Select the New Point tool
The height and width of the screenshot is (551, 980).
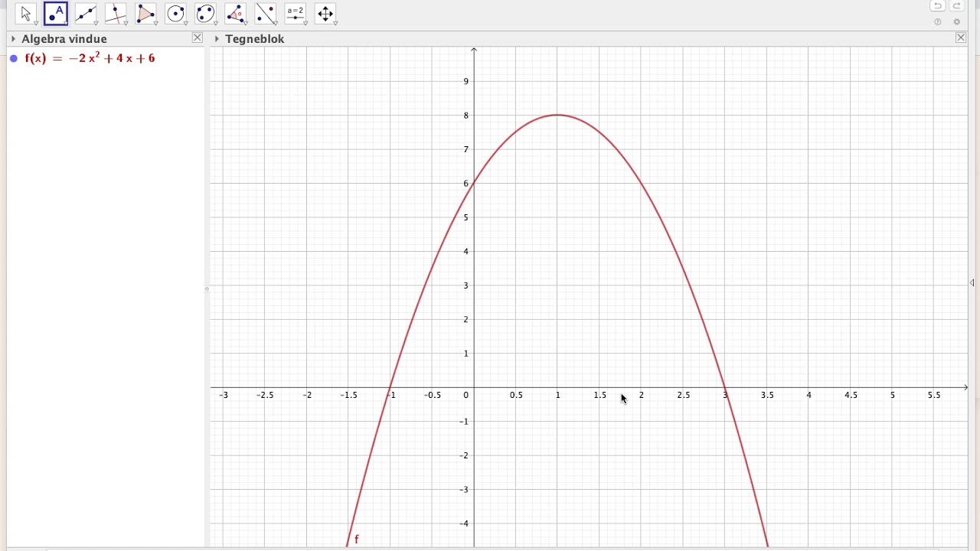pos(56,13)
